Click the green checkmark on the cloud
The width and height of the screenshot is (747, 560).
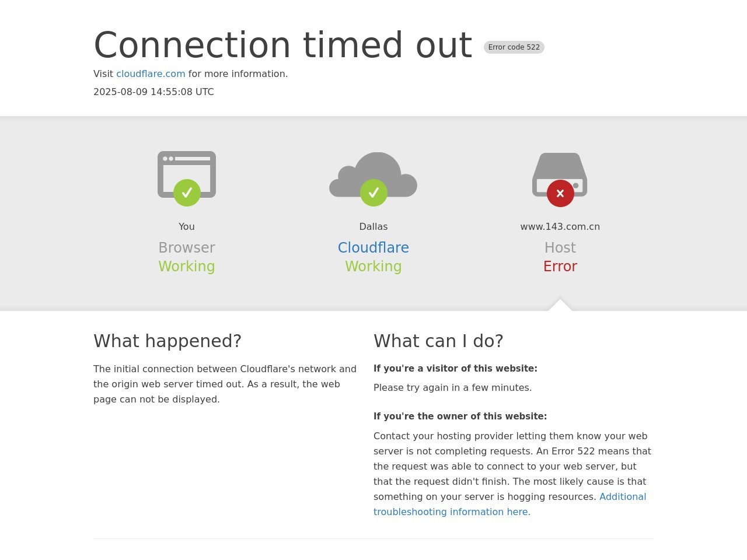click(x=373, y=192)
